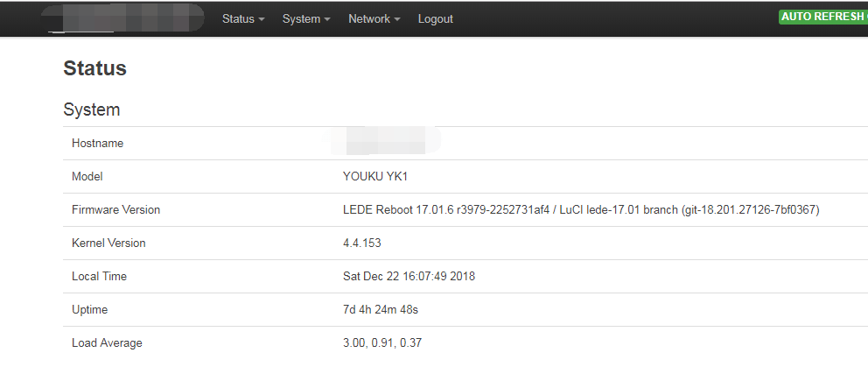Select the Model row label
Image resolution: width=868 pixels, height=381 pixels.
[x=87, y=177]
